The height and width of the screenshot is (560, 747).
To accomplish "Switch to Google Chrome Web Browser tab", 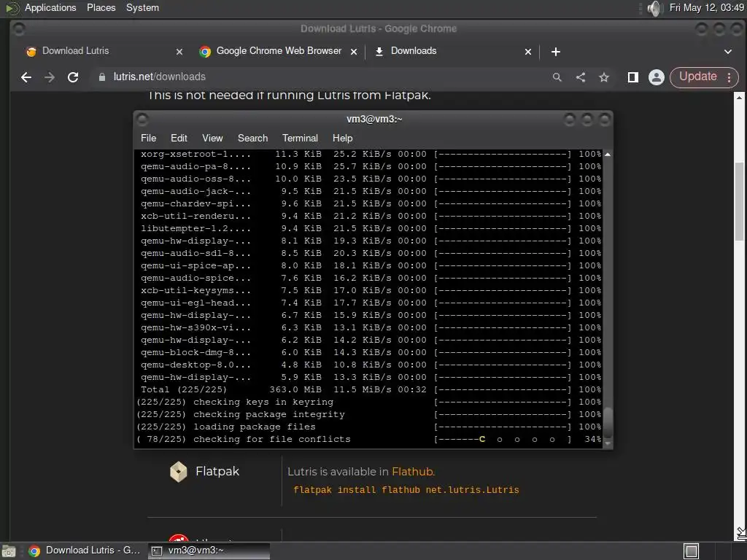I will point(279,51).
